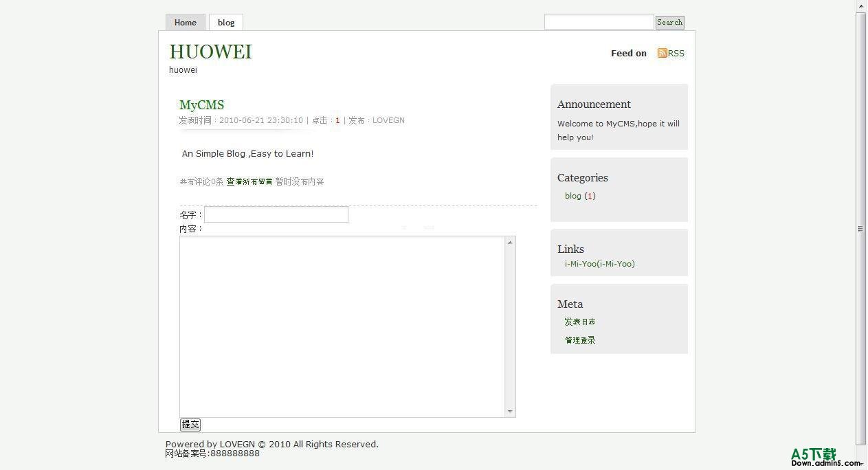Screen dimensions: 868x470
Task: Focus the 名字 name input field
Action: (x=276, y=214)
